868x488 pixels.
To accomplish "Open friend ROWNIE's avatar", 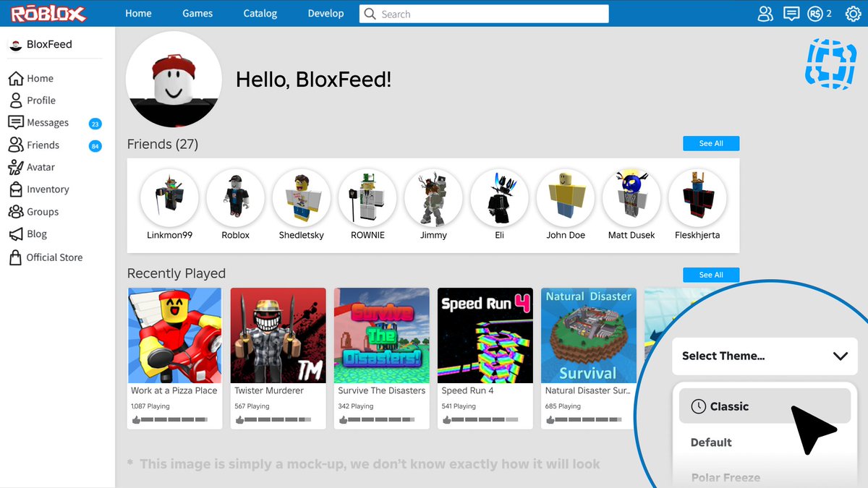I will 367,198.
